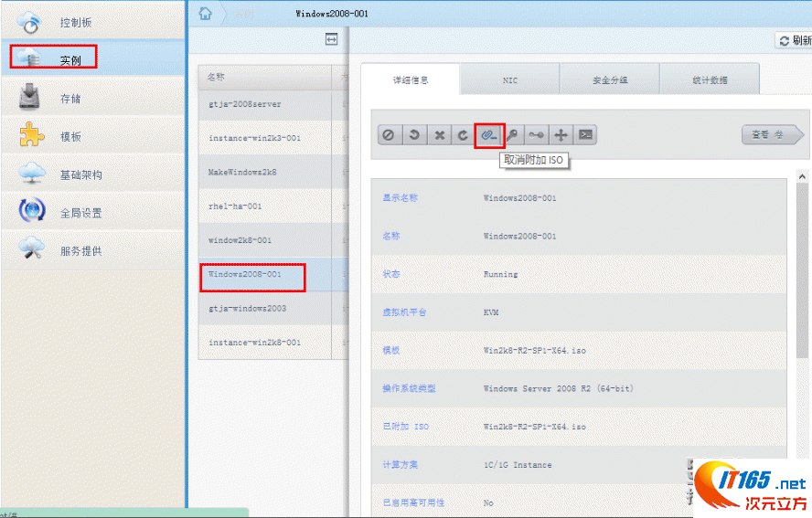The image size is (812, 518).
Task: Click Windows2008-001 breadcrumb text
Action: click(332, 14)
